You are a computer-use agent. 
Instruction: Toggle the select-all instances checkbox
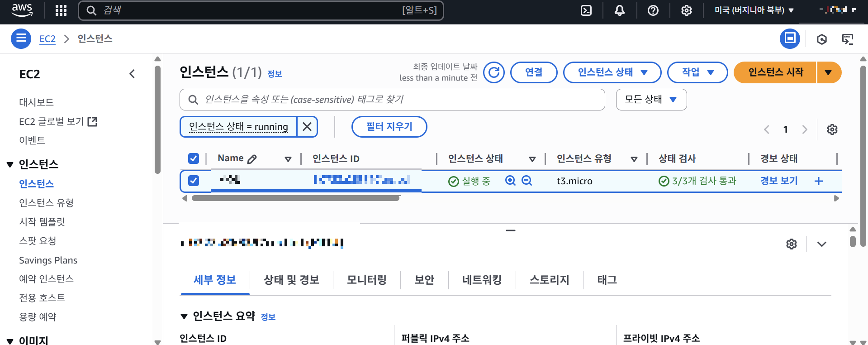[194, 158]
